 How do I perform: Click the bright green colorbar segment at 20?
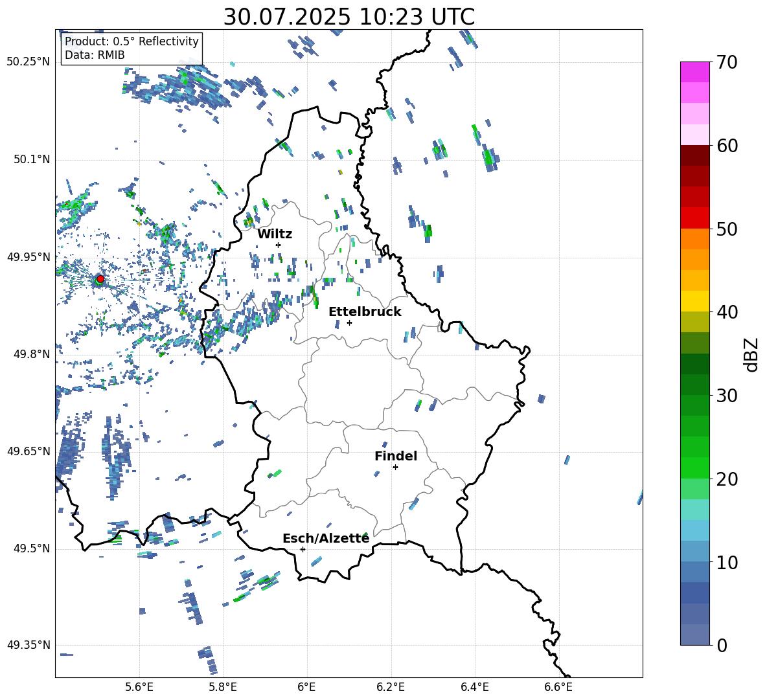click(x=695, y=468)
